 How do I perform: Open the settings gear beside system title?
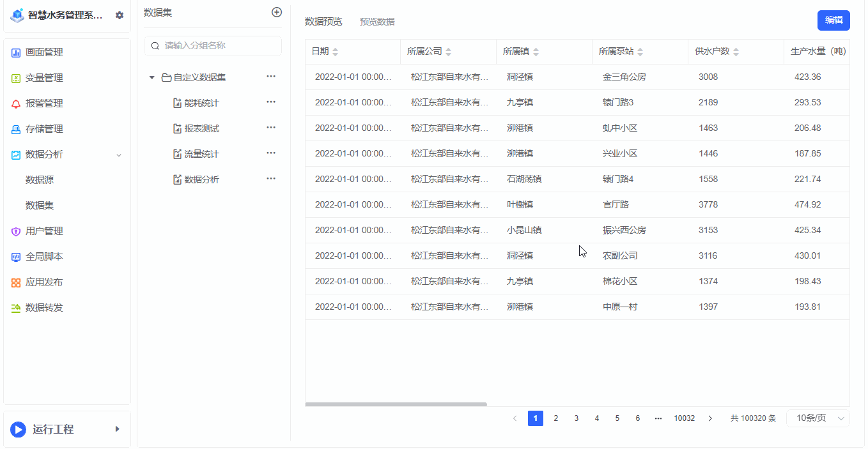pyautogui.click(x=119, y=15)
